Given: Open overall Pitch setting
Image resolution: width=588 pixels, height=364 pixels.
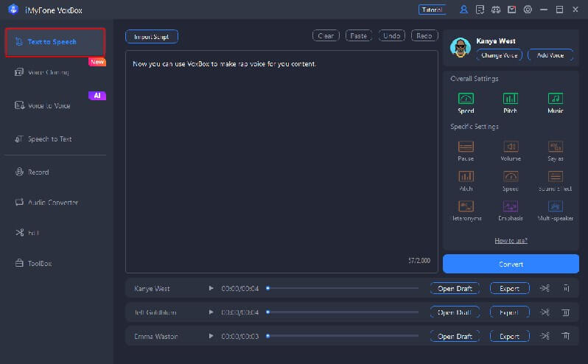Looking at the screenshot, I should click(511, 102).
